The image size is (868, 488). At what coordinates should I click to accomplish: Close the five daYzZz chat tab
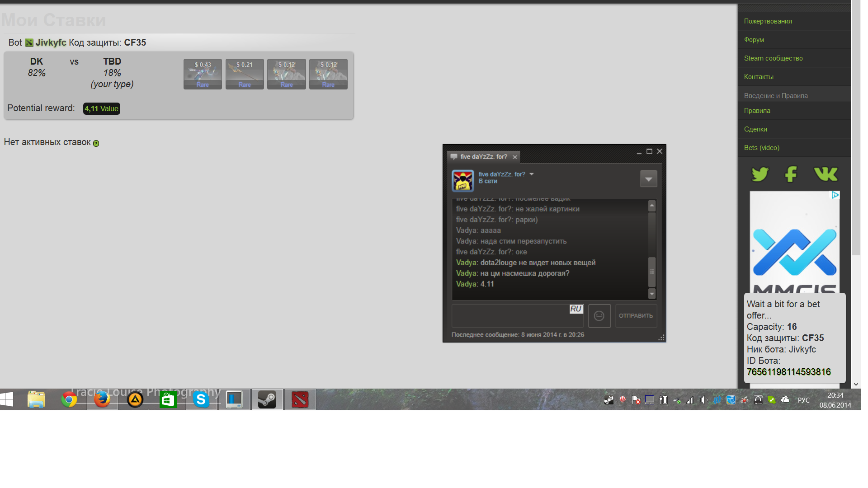[514, 157]
